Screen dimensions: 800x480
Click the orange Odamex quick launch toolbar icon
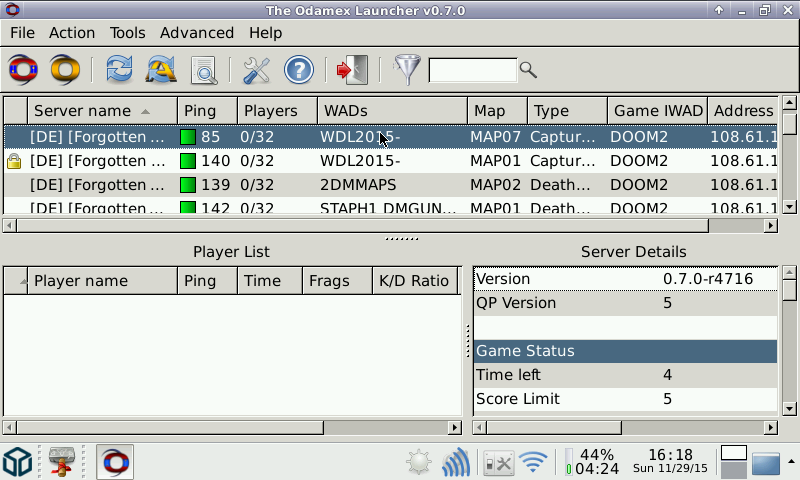(65, 69)
